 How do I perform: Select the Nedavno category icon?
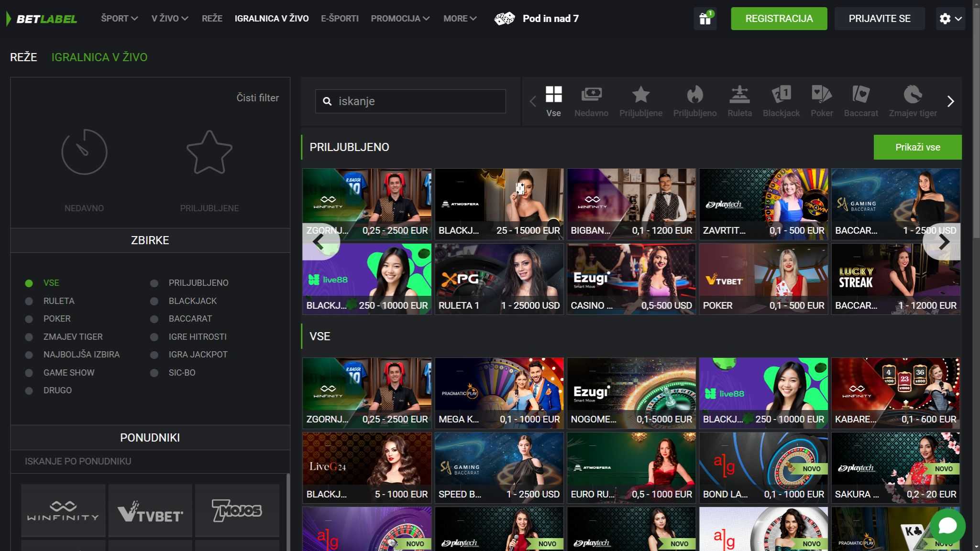pyautogui.click(x=591, y=101)
